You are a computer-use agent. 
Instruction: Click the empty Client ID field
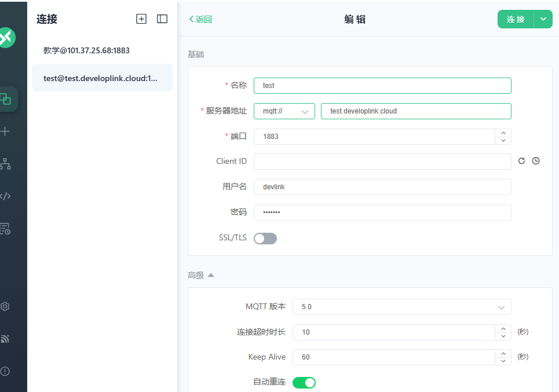tap(382, 162)
